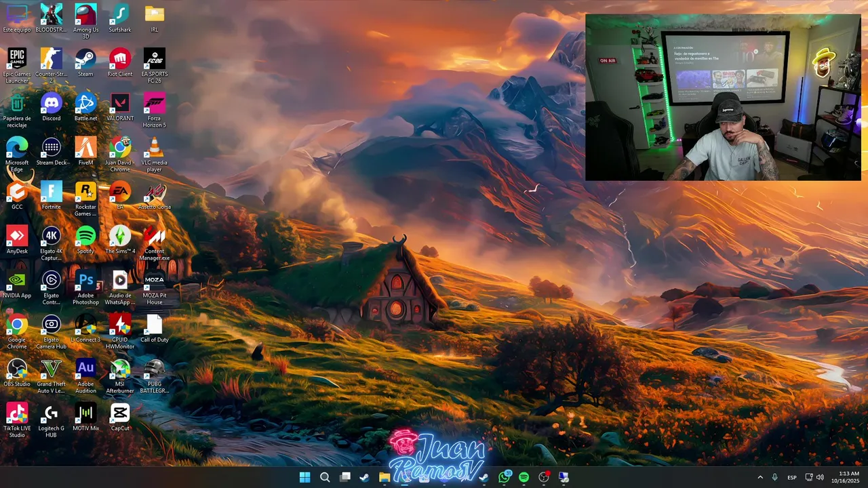Select VLC media player icon
Viewport: 868px width, 488px height.
tap(155, 155)
